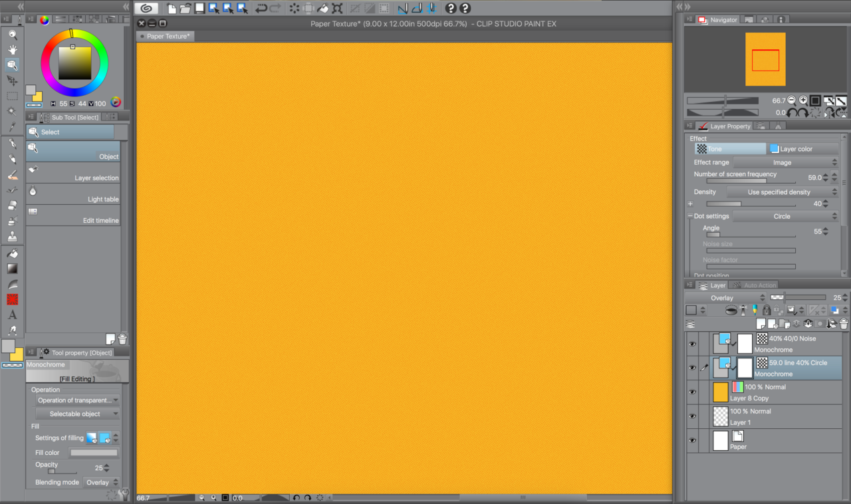Select the Gradient tool
Image resolution: width=851 pixels, height=504 pixels.
click(x=12, y=268)
